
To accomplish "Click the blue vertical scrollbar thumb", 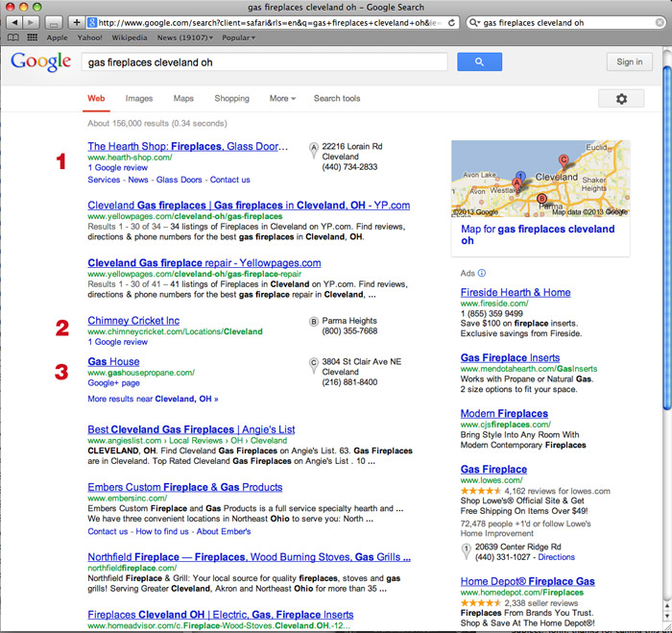I will (x=666, y=237).
